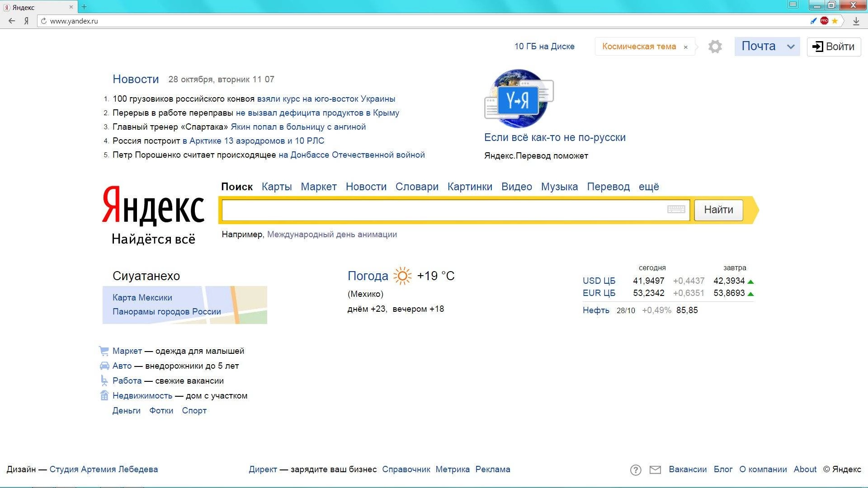Open a new tab with plus icon
Image resolution: width=868 pixels, height=488 pixels.
pyautogui.click(x=84, y=7)
